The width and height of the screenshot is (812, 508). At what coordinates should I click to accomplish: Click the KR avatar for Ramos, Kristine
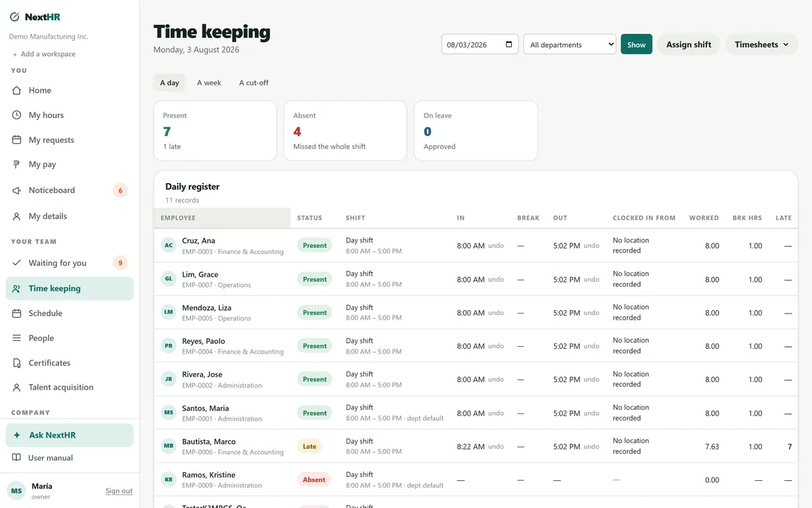pyautogui.click(x=168, y=480)
